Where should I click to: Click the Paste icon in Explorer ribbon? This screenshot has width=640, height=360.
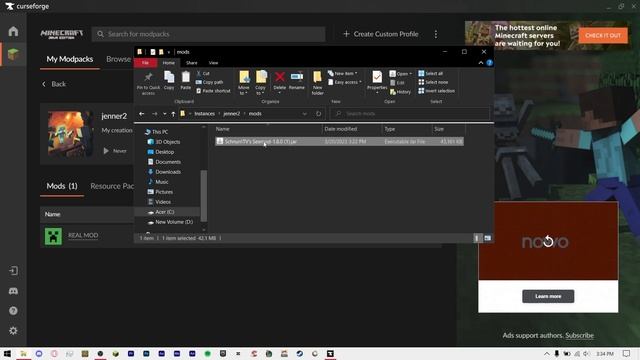[186, 80]
